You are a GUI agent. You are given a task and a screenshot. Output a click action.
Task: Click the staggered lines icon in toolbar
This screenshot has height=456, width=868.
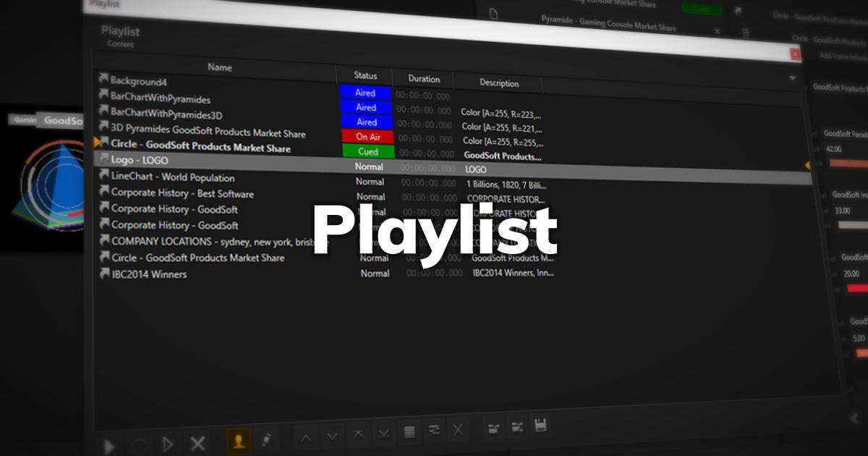click(x=434, y=431)
